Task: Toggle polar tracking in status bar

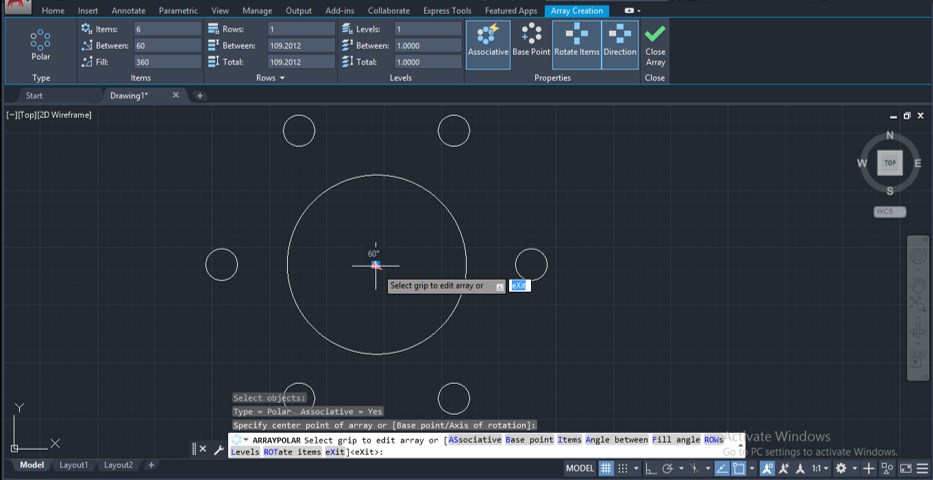Action: coord(668,469)
